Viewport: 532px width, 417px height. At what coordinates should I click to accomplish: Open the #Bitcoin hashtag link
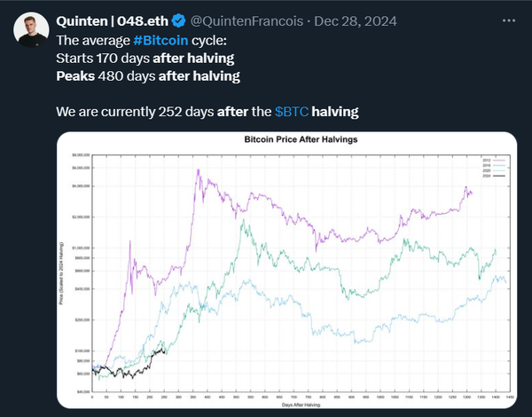click(x=165, y=40)
